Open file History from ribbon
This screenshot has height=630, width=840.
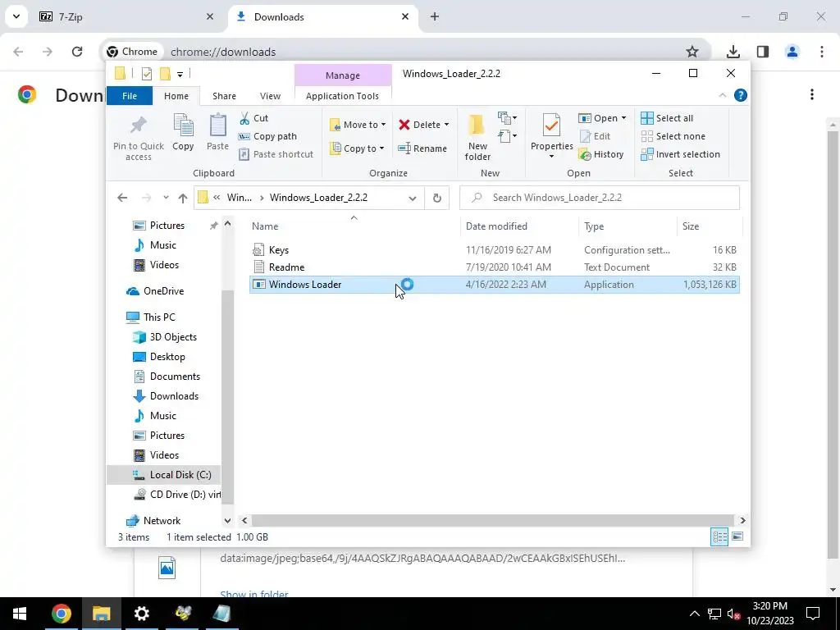coord(601,154)
